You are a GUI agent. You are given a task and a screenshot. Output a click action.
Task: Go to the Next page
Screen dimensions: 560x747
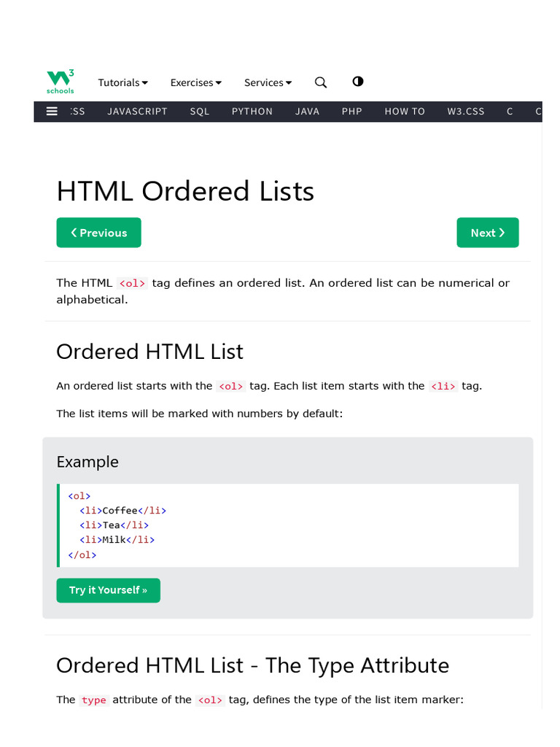pos(488,233)
